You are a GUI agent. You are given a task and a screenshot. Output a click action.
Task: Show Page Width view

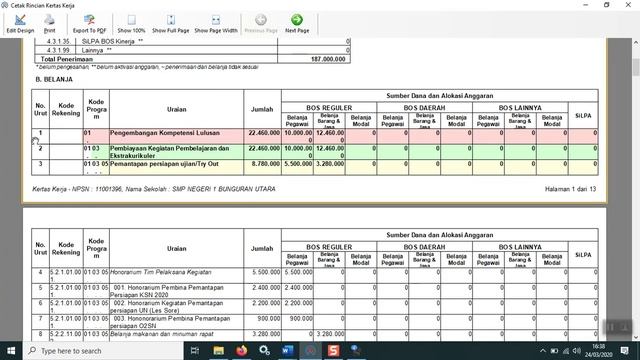(216, 24)
